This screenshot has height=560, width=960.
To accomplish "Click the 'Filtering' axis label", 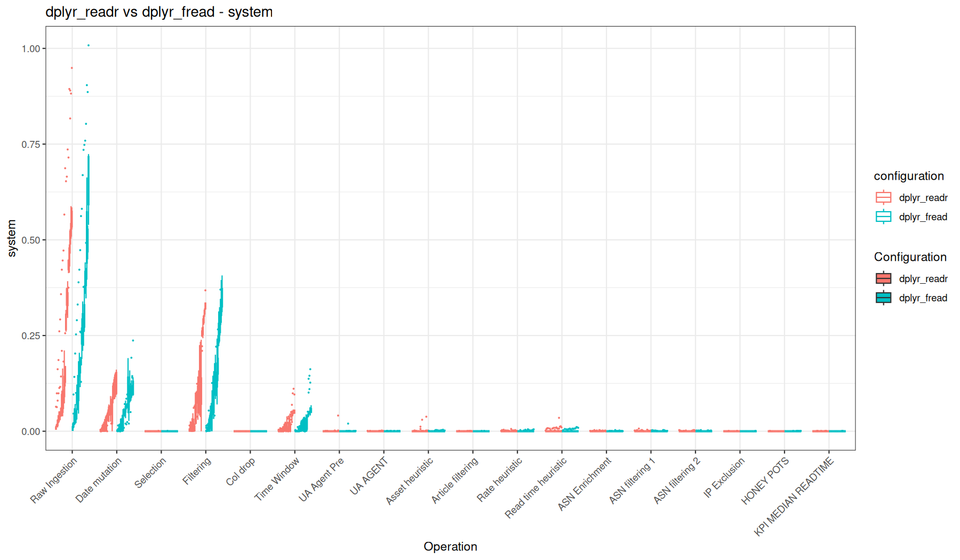I will 197,471.
